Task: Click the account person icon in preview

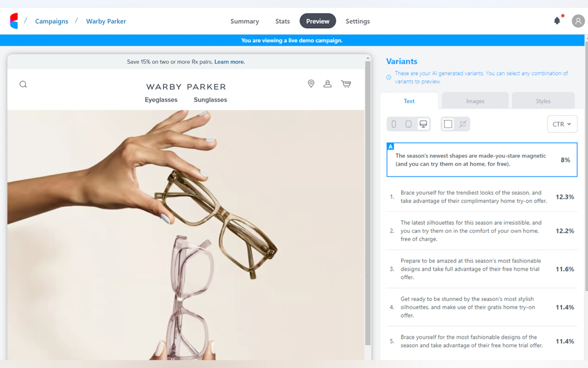Action: click(327, 84)
